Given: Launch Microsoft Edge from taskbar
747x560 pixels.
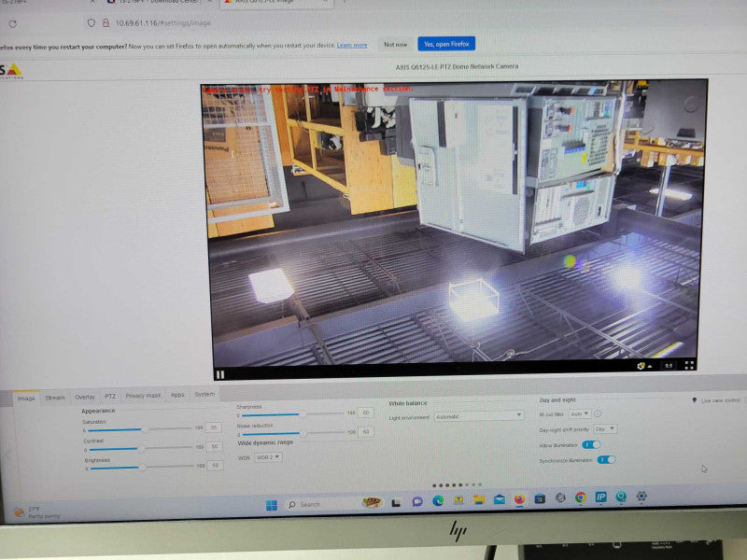Looking at the screenshot, I should [x=438, y=500].
